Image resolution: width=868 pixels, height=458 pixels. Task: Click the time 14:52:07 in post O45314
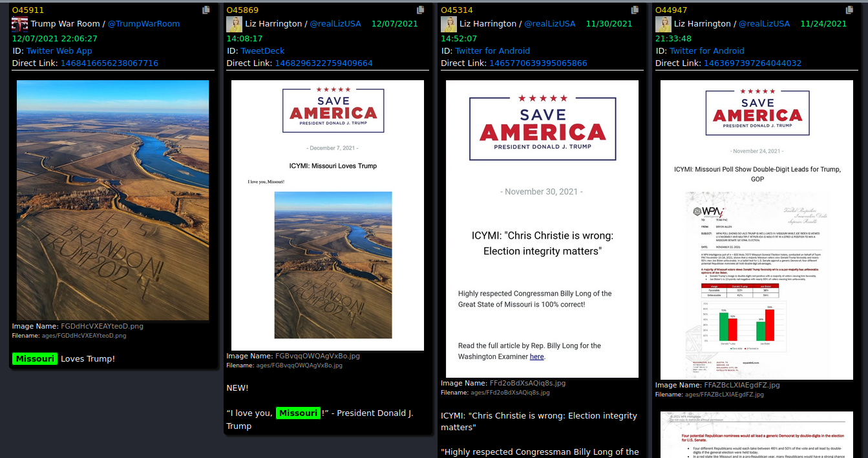pos(459,39)
